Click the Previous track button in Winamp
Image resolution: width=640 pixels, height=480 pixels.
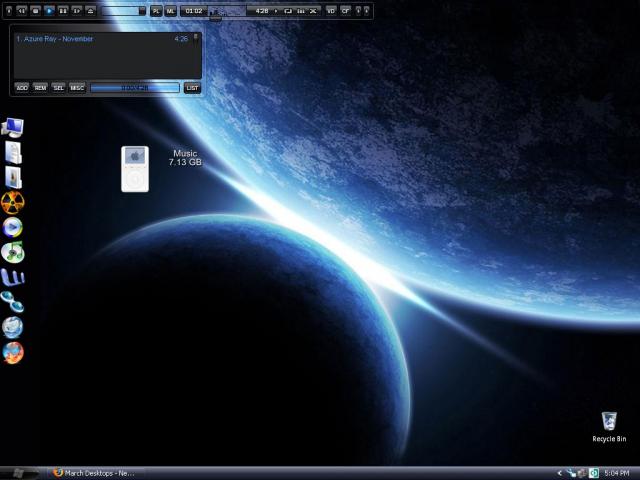point(22,11)
